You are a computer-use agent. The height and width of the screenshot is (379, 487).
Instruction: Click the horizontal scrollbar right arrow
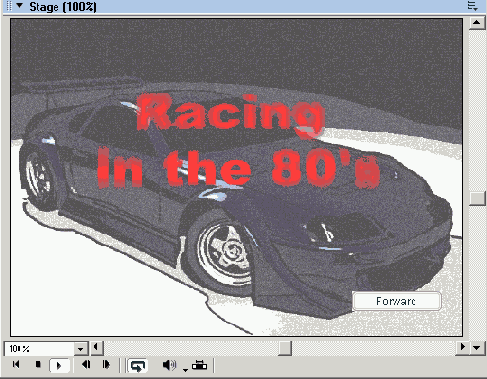(462, 347)
